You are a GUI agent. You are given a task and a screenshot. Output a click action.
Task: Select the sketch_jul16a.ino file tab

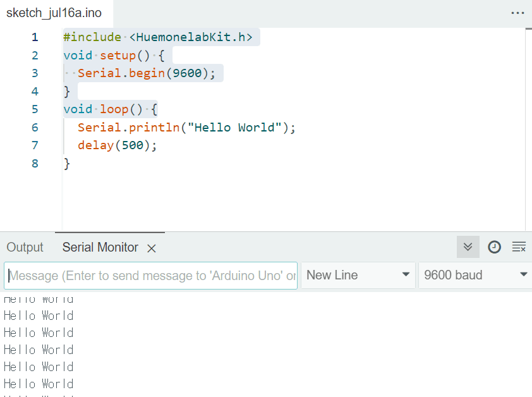point(54,13)
